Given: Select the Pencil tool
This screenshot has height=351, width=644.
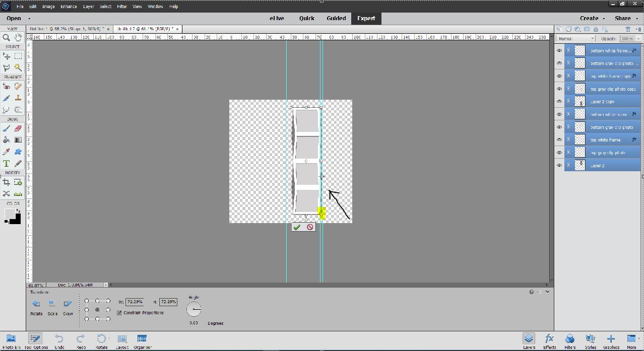Looking at the screenshot, I should [18, 163].
